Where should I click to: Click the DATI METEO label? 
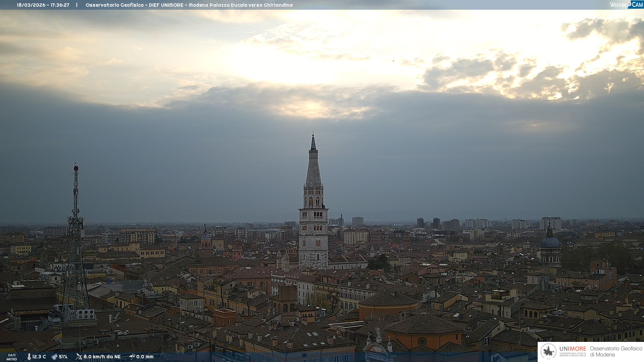pos(12,357)
